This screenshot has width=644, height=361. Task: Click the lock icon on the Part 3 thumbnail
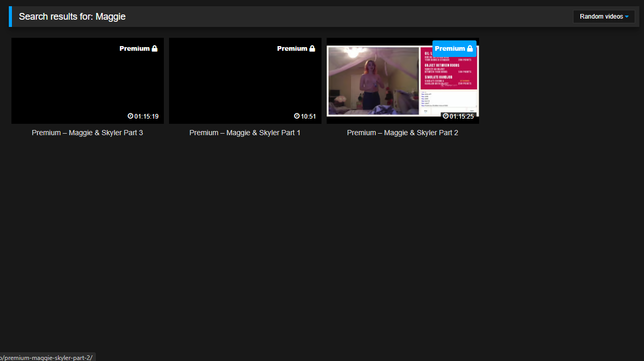pos(155,49)
